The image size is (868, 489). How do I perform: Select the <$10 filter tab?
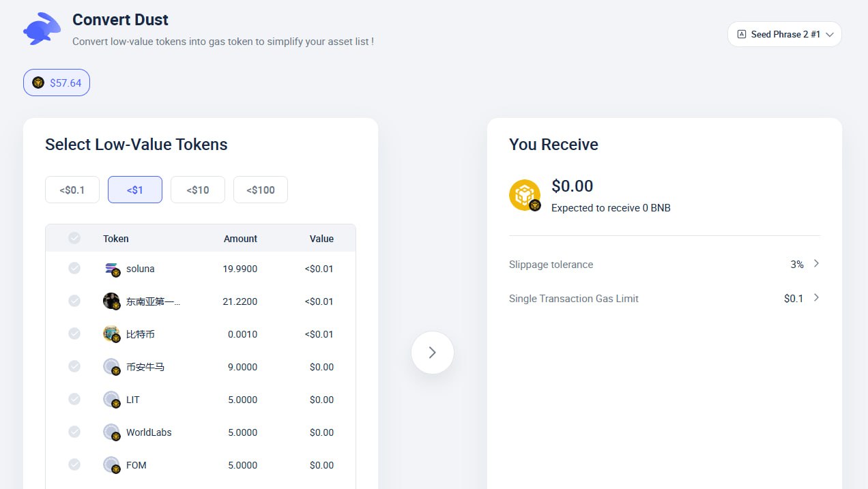(x=198, y=190)
